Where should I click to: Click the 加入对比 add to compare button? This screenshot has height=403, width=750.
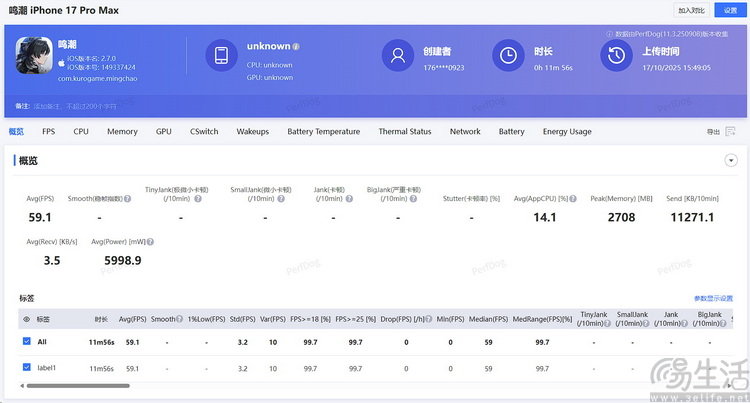(x=691, y=9)
